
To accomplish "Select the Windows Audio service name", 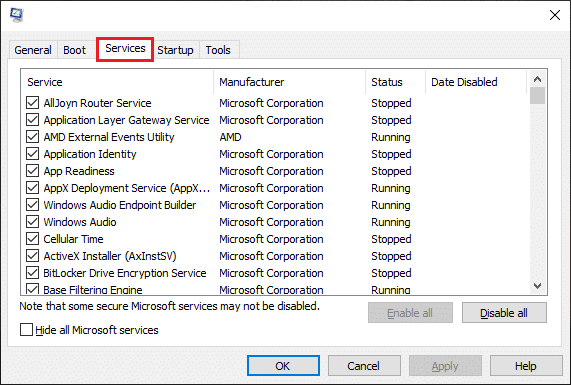I will [x=80, y=222].
